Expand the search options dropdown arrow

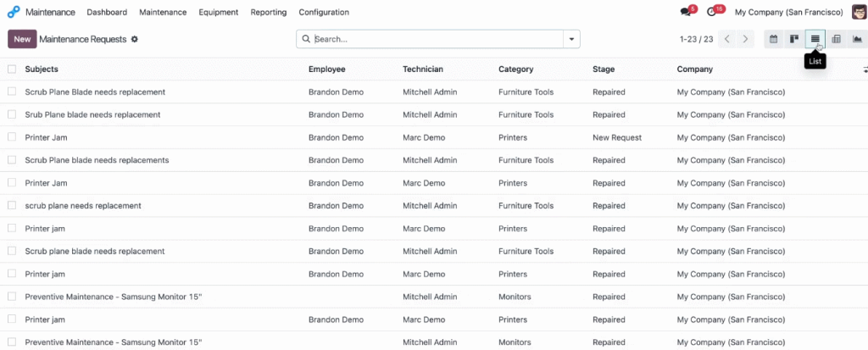click(x=571, y=39)
